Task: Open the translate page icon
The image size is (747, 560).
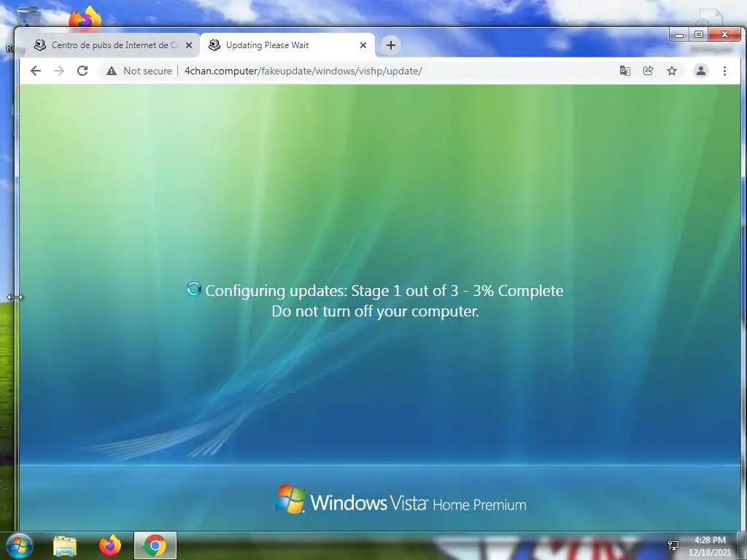Action: click(x=624, y=71)
